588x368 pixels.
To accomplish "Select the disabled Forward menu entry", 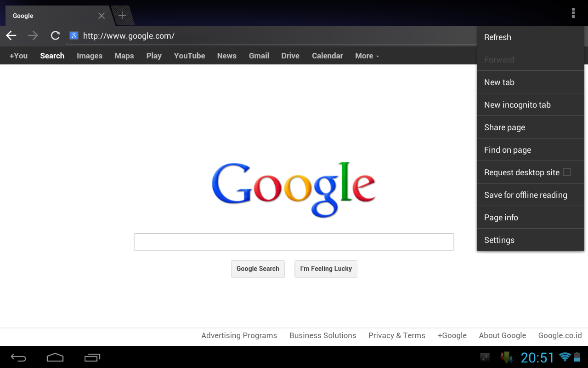I will click(531, 60).
